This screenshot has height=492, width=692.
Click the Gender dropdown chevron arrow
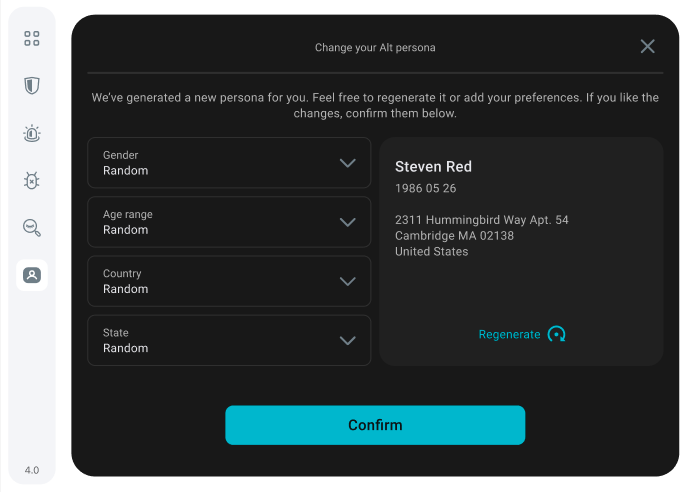tap(348, 163)
